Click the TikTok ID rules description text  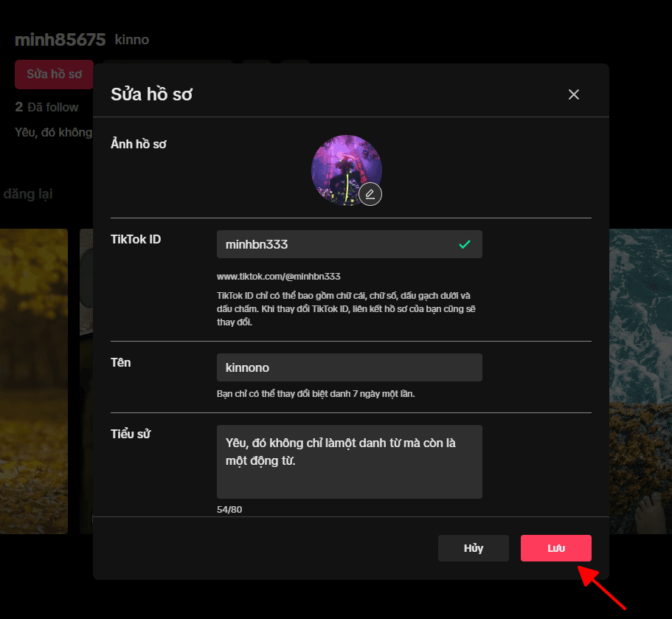click(346, 308)
